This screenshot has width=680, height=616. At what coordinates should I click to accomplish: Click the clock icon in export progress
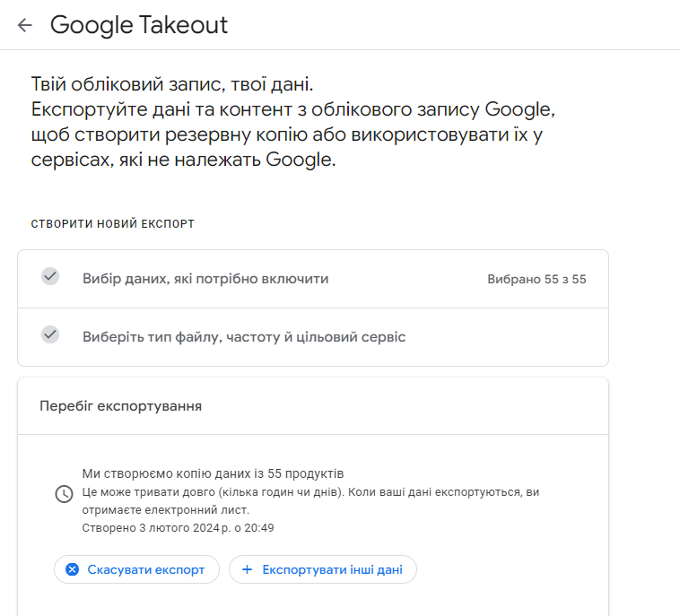(x=65, y=494)
